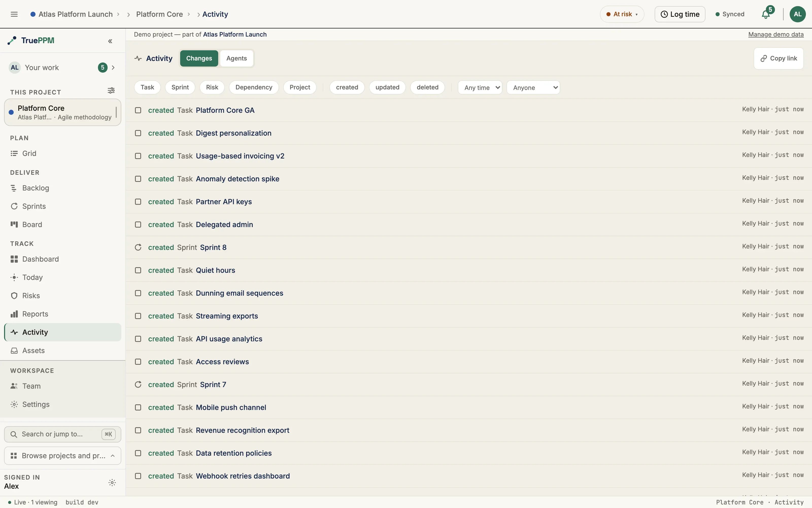Open the Team workspace page
Image resolution: width=812 pixels, height=508 pixels.
(63, 386)
